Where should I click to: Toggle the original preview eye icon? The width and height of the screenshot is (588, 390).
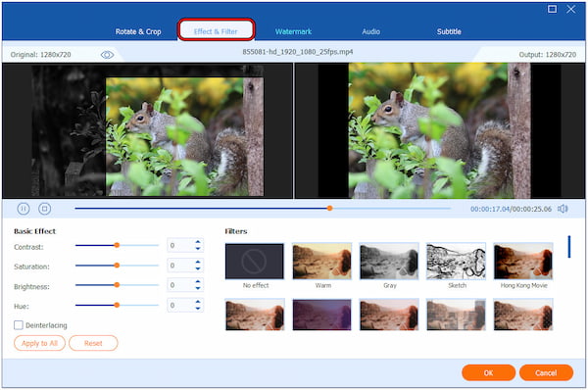point(107,55)
